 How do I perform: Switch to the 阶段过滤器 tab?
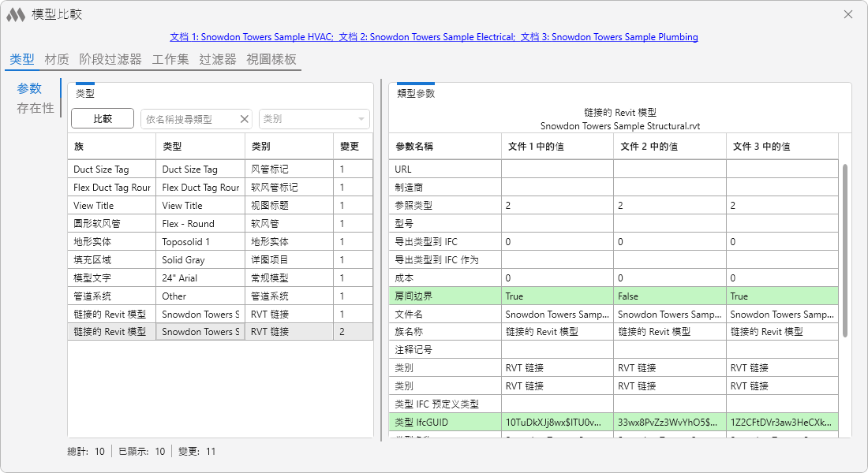(x=110, y=59)
